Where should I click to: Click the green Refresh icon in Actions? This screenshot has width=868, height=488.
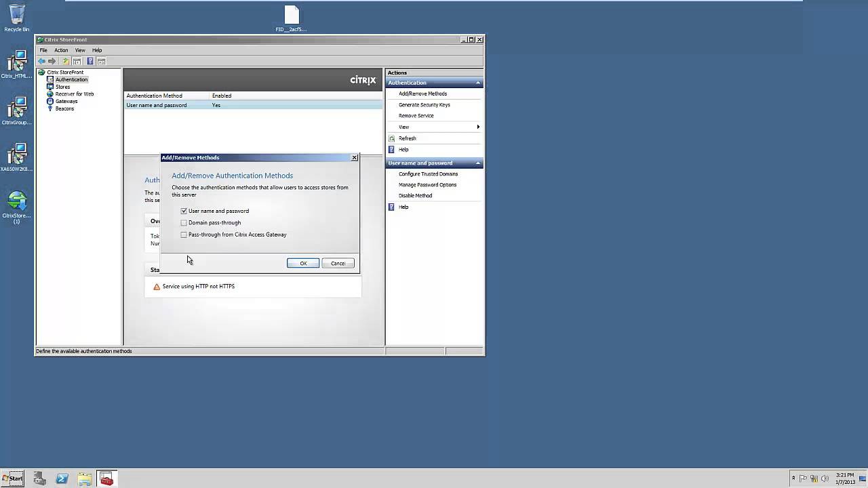coord(391,138)
